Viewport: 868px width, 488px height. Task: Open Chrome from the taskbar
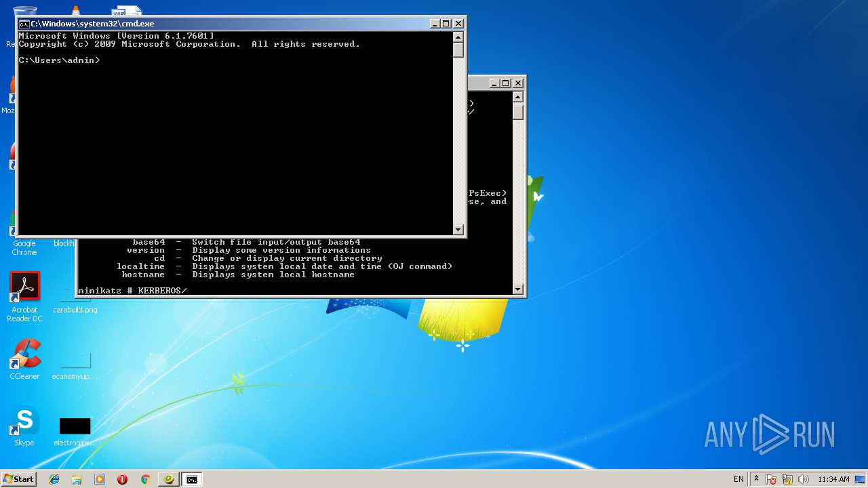click(x=145, y=479)
